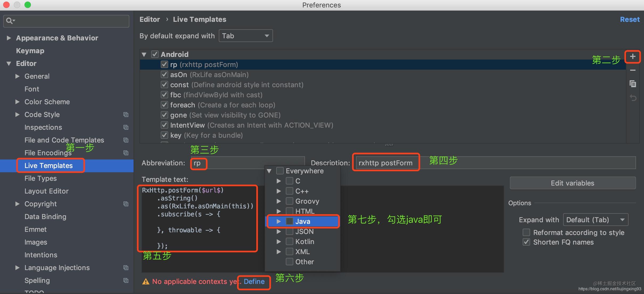
Task: Expand the Appearance & Behavior section
Action: [x=9, y=38]
